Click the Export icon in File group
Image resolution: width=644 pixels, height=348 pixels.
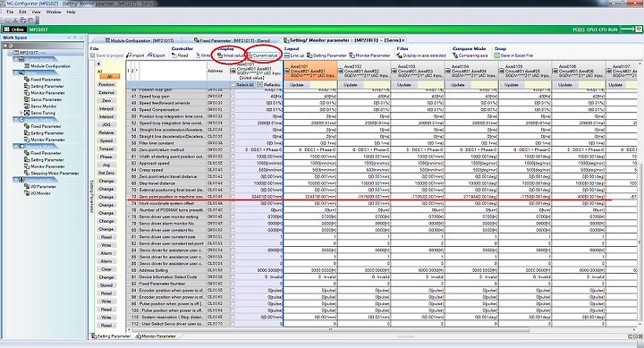pyautogui.click(x=149, y=55)
